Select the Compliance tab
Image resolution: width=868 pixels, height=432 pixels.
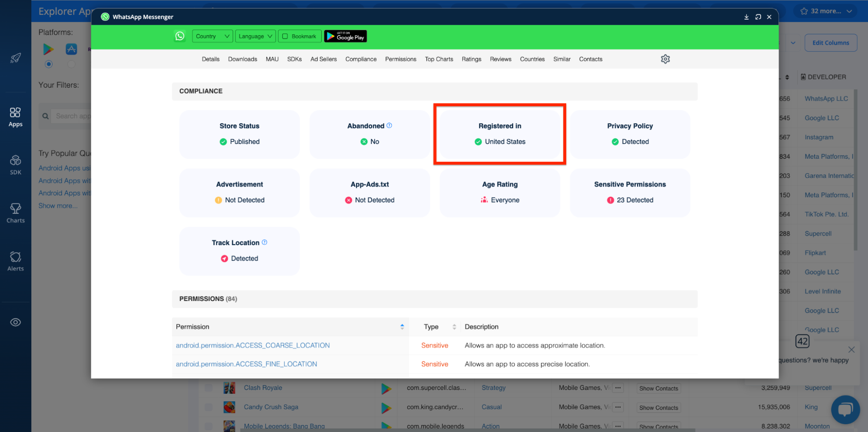(361, 59)
